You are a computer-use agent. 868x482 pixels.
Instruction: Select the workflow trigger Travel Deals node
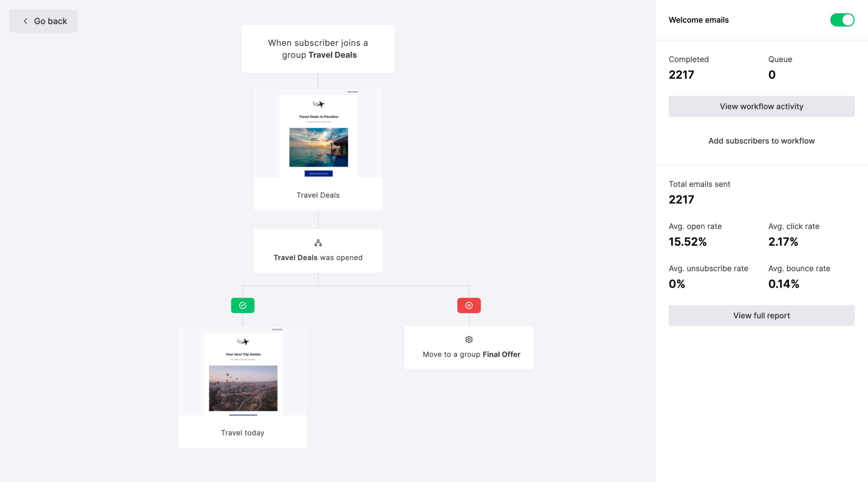click(x=318, y=49)
